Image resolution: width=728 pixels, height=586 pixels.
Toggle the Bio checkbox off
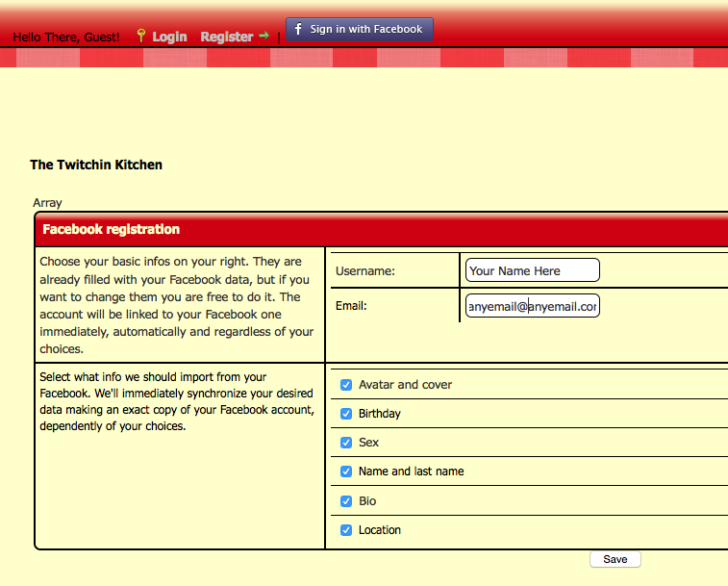pyautogui.click(x=346, y=501)
